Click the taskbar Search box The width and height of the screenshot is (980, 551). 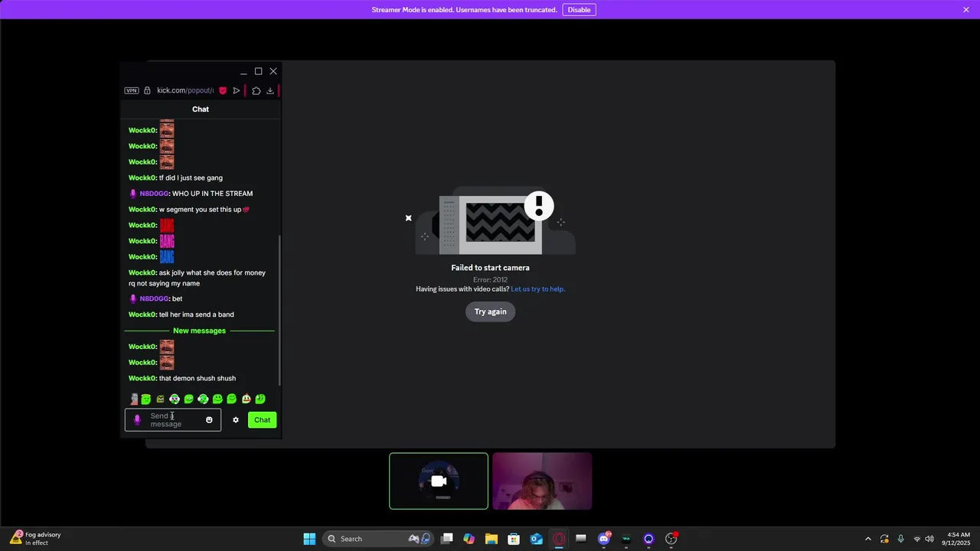[379, 539]
